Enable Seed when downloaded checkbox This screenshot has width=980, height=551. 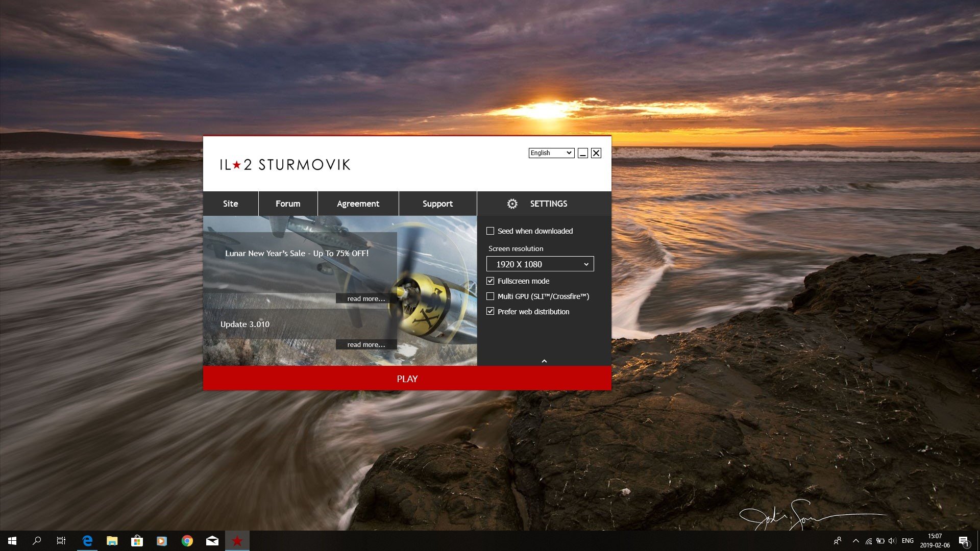pos(490,231)
